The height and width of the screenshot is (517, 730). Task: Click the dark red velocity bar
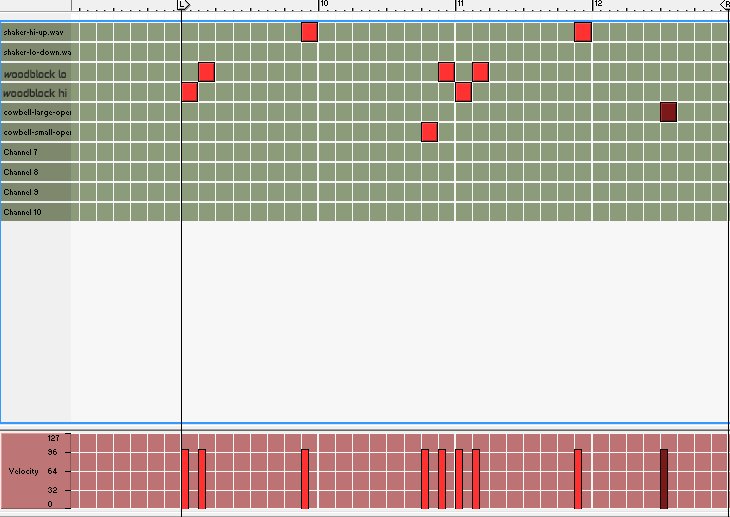pos(663,479)
